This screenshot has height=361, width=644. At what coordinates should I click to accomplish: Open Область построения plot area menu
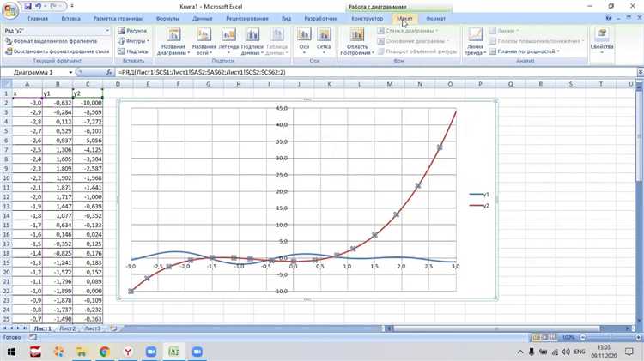tap(357, 41)
